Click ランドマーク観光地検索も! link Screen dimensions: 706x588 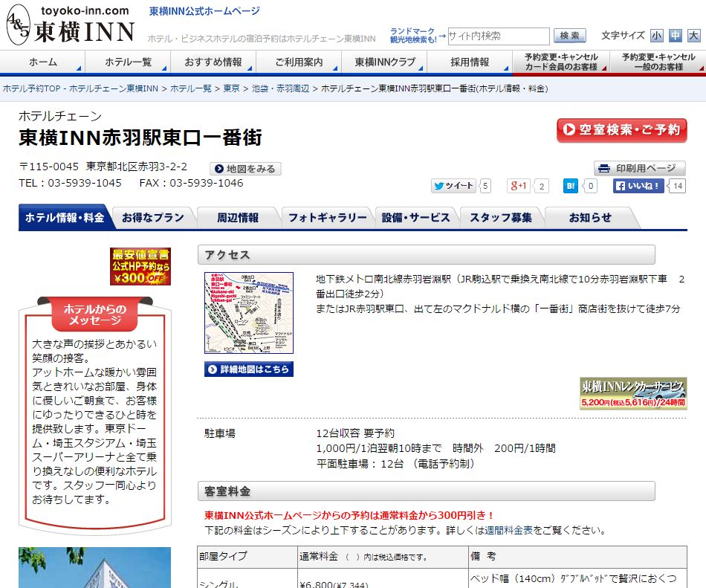(x=413, y=36)
